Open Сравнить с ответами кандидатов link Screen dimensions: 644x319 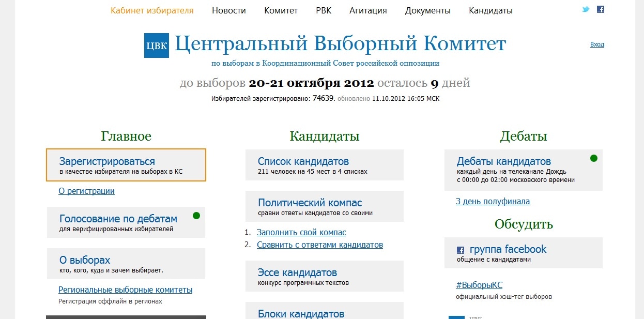tap(320, 245)
